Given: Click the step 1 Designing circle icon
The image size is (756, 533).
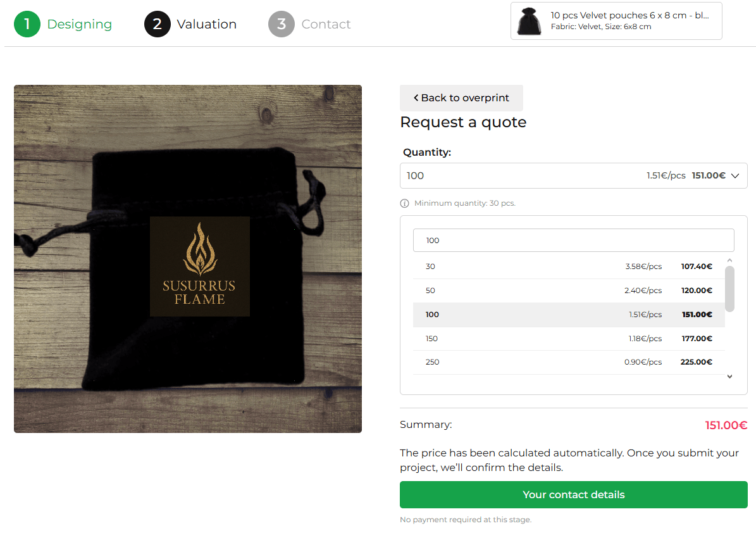Looking at the screenshot, I should [27, 24].
